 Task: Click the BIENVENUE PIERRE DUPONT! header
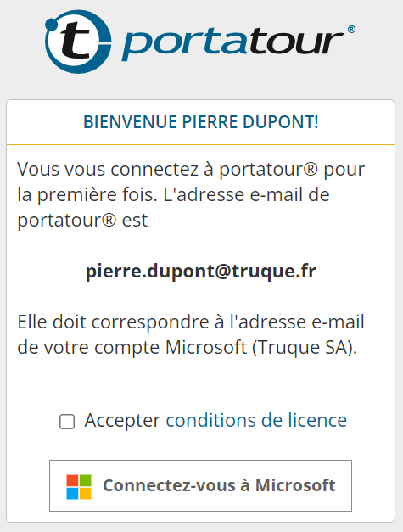click(201, 122)
